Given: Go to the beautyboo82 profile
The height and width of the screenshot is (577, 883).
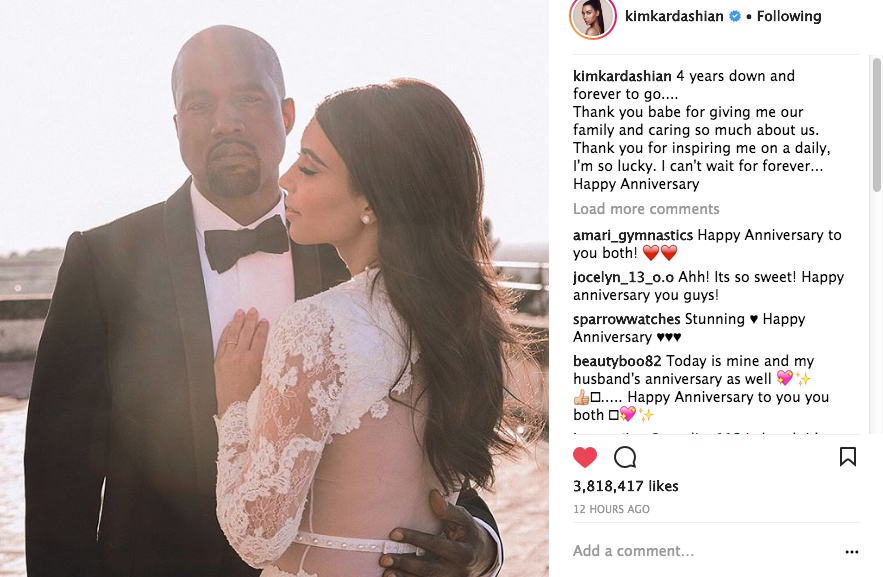Looking at the screenshot, I should pos(617,361).
